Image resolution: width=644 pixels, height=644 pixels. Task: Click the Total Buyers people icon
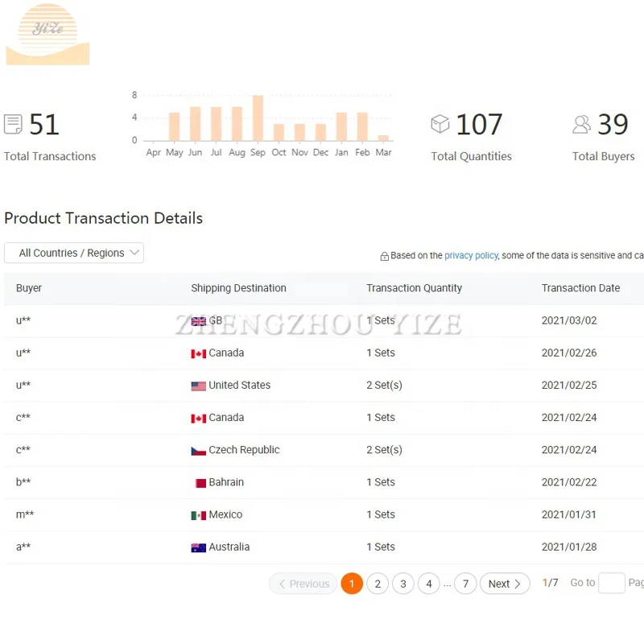(581, 124)
